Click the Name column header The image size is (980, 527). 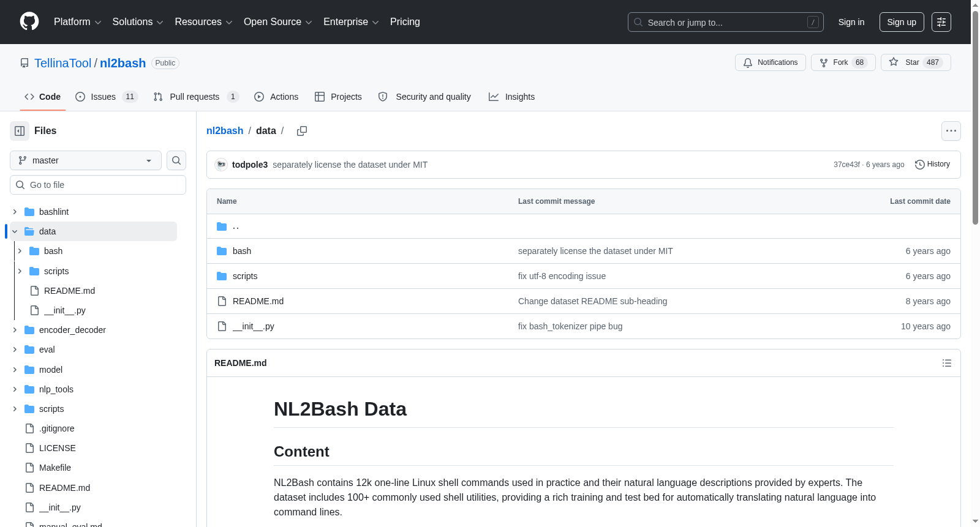(x=227, y=201)
